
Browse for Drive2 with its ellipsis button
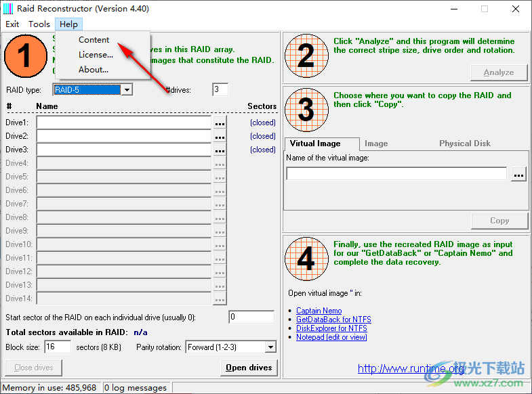click(220, 136)
